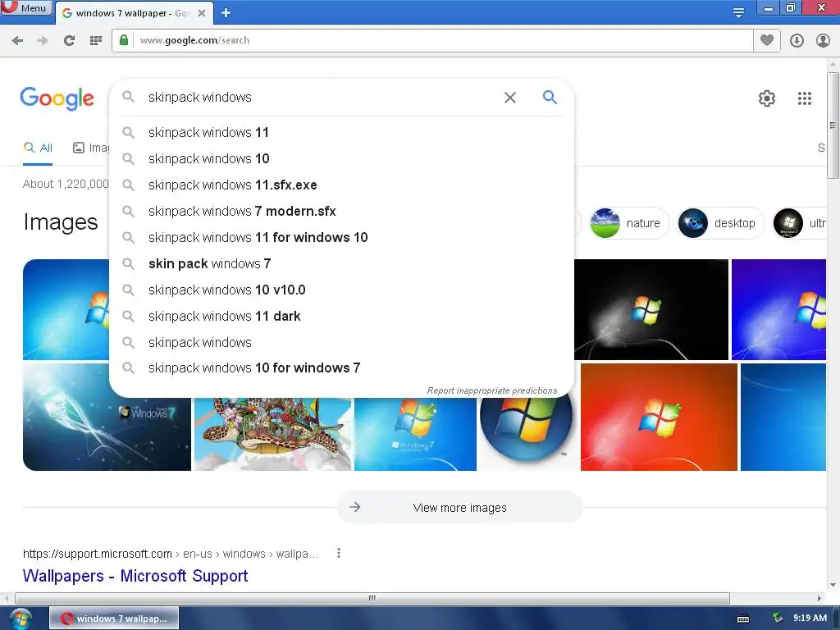Choose skinpack windows 10 for windows 7

pos(341,368)
